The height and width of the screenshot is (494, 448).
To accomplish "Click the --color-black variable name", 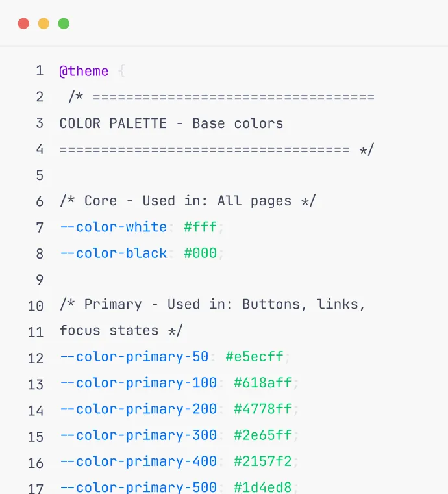I will (x=114, y=253).
